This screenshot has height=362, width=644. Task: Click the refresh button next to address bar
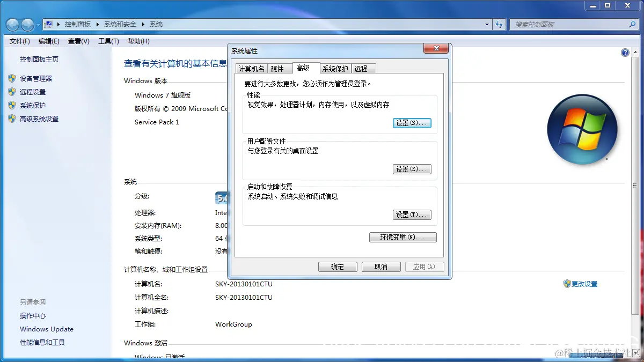pyautogui.click(x=499, y=24)
